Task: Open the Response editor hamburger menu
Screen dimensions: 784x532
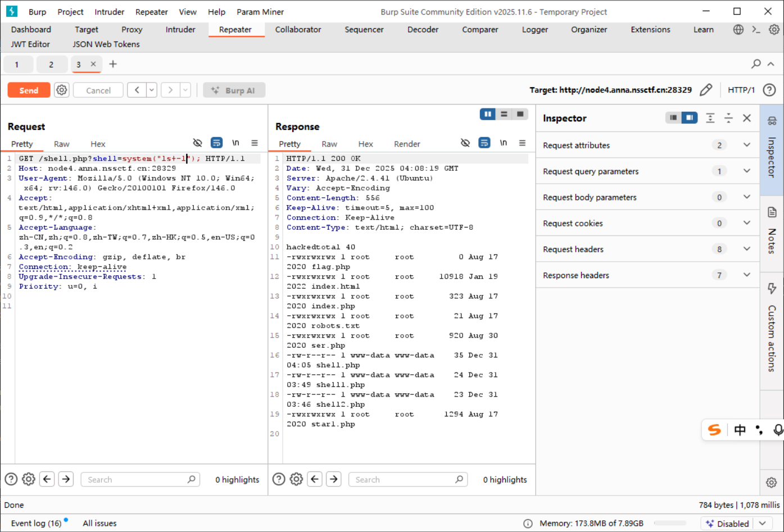Action: (522, 143)
